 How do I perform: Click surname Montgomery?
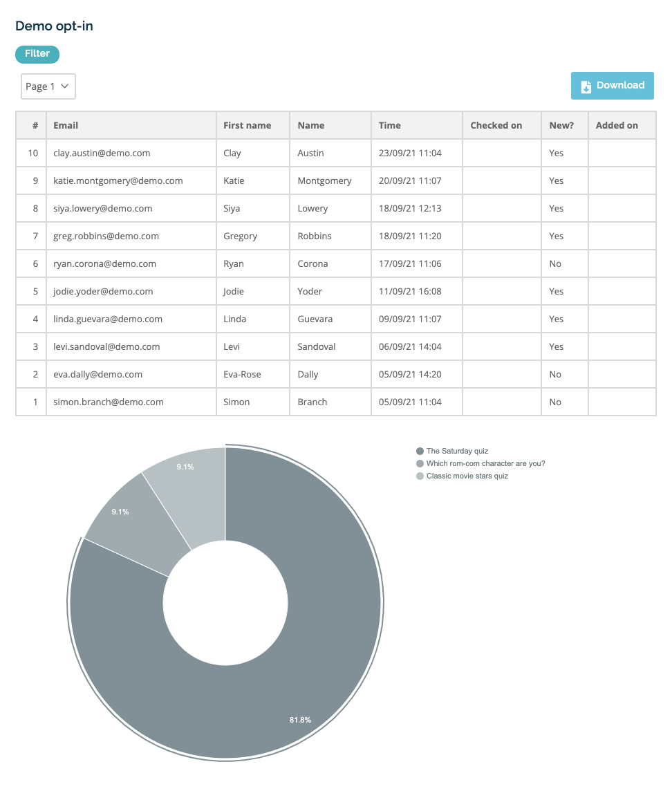[x=324, y=180]
